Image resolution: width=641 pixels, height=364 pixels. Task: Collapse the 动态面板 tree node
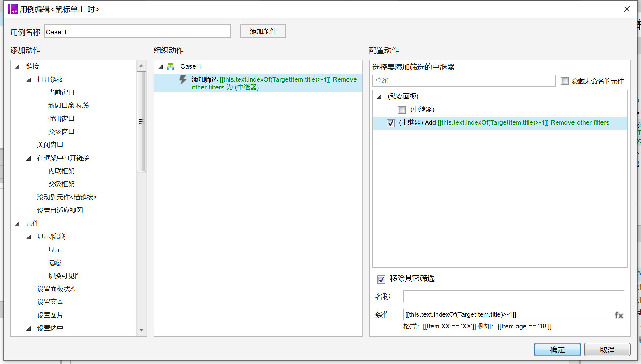point(379,97)
